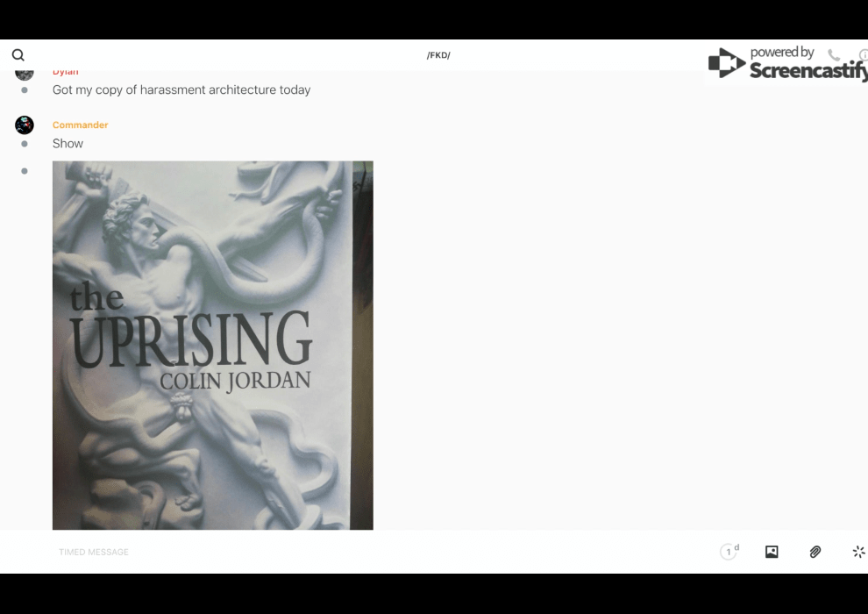Click the status dot beside the book image

point(25,171)
